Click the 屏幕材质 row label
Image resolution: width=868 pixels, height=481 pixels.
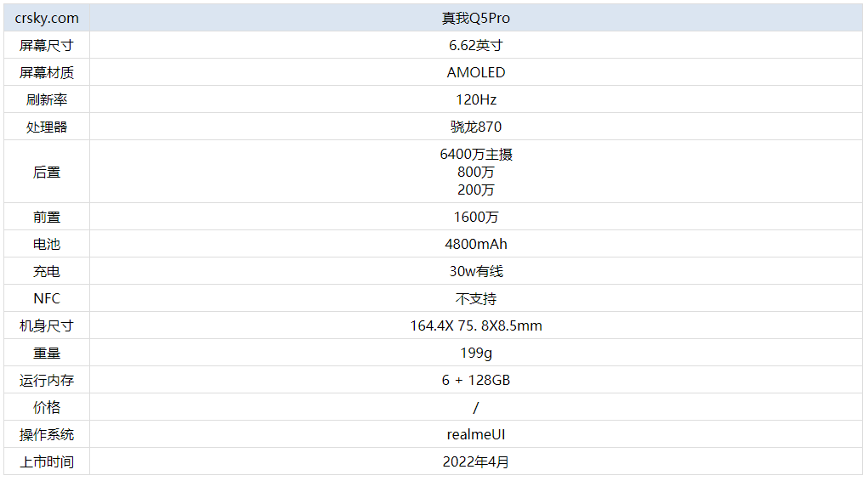pos(47,72)
